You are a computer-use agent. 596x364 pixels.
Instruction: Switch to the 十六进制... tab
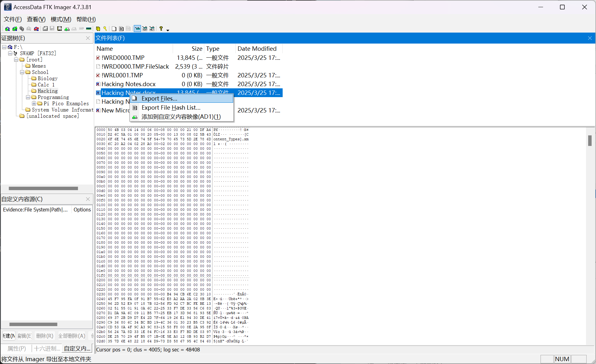pos(47,348)
